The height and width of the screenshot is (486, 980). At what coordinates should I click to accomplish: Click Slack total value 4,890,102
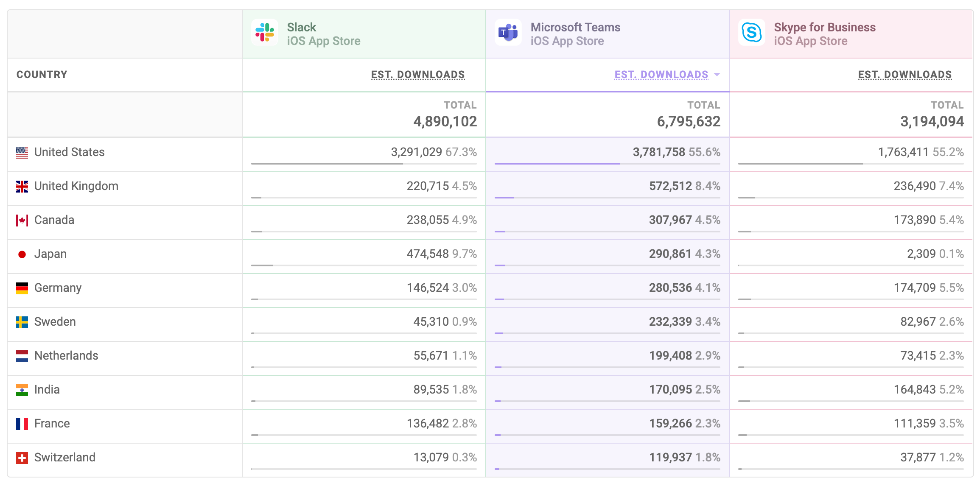(445, 122)
